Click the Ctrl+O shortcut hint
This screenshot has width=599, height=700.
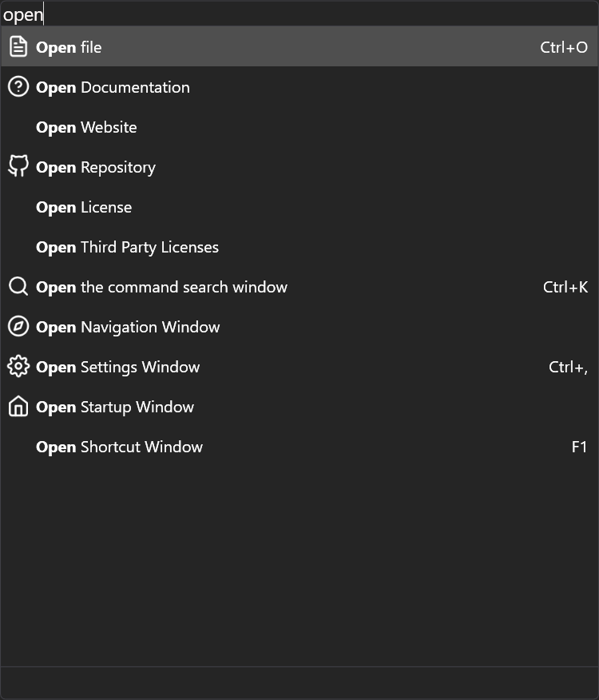pos(563,47)
